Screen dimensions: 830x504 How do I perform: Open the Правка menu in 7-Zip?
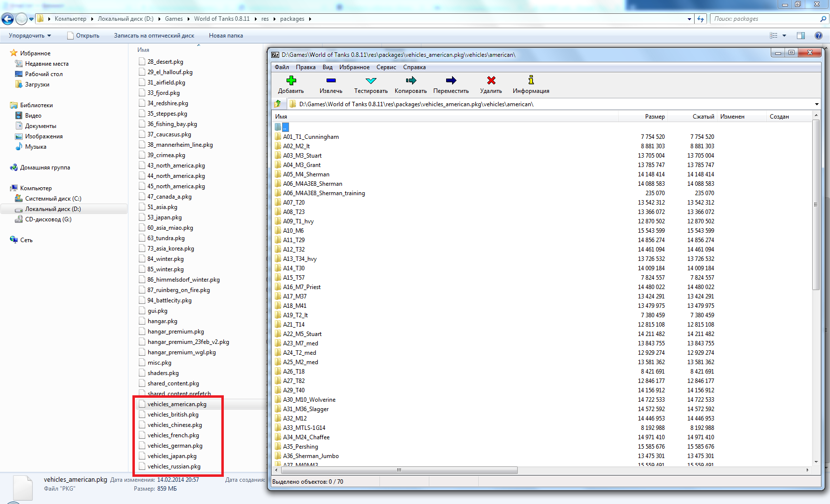(306, 67)
